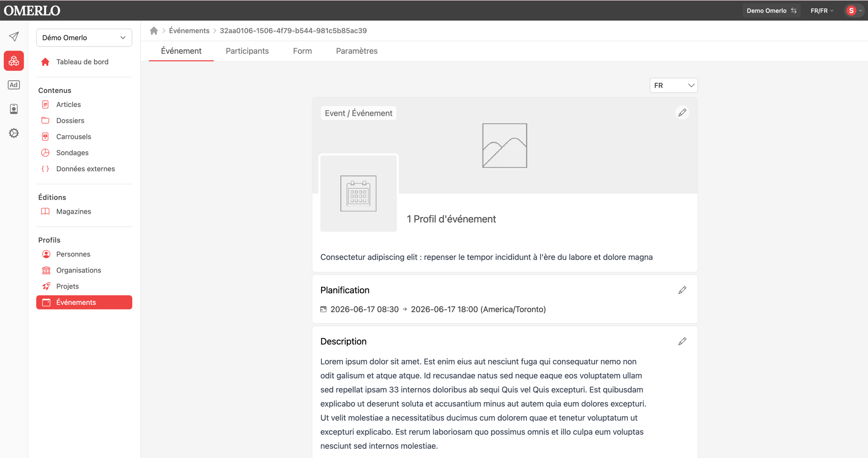This screenshot has height=458, width=868.
Task: Click the Consectetur adipiscing elit event summary
Action: pyautogui.click(x=486, y=257)
